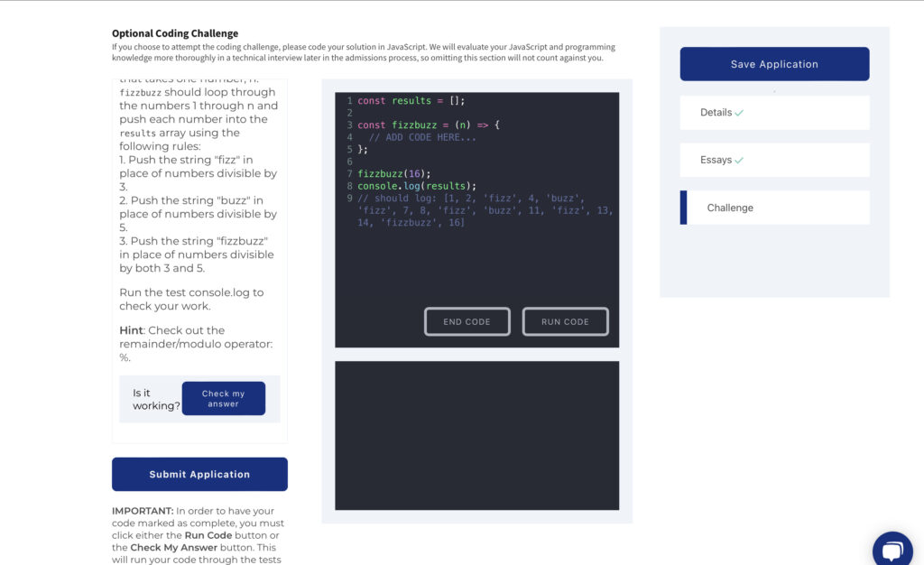
Task: Place cursor on the ADD CODE HERE comment
Action: tap(422, 137)
